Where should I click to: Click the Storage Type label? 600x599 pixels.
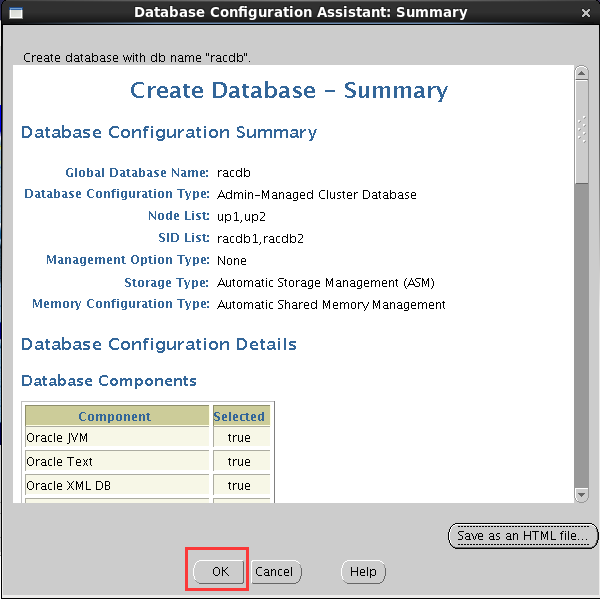(x=166, y=282)
